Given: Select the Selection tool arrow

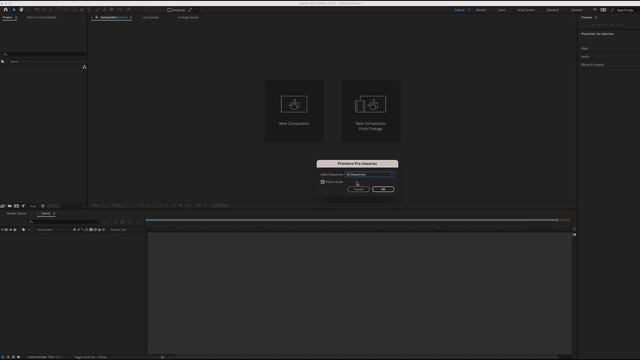Looking at the screenshot, I should [14, 10].
